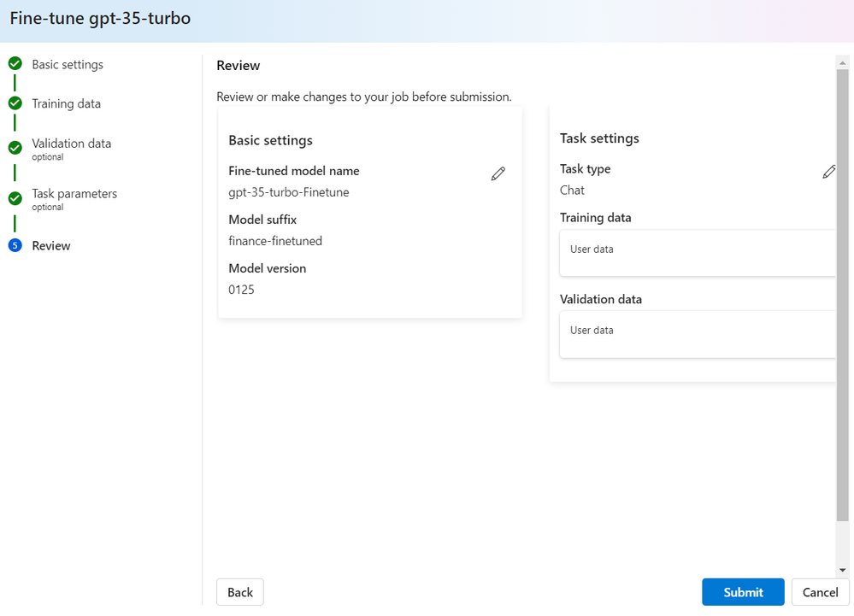Viewport: 854px width, 616px height.
Task: Click the Model suffix label
Action: [262, 220]
